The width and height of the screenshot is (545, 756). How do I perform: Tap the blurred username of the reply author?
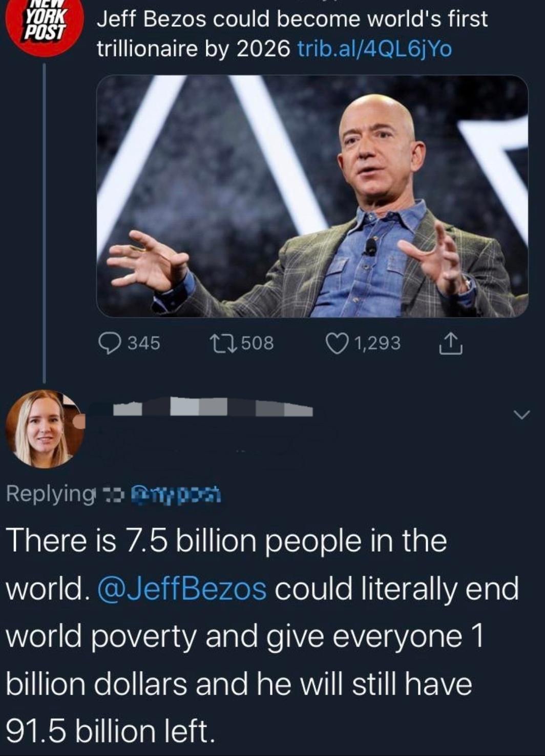pos(213,407)
